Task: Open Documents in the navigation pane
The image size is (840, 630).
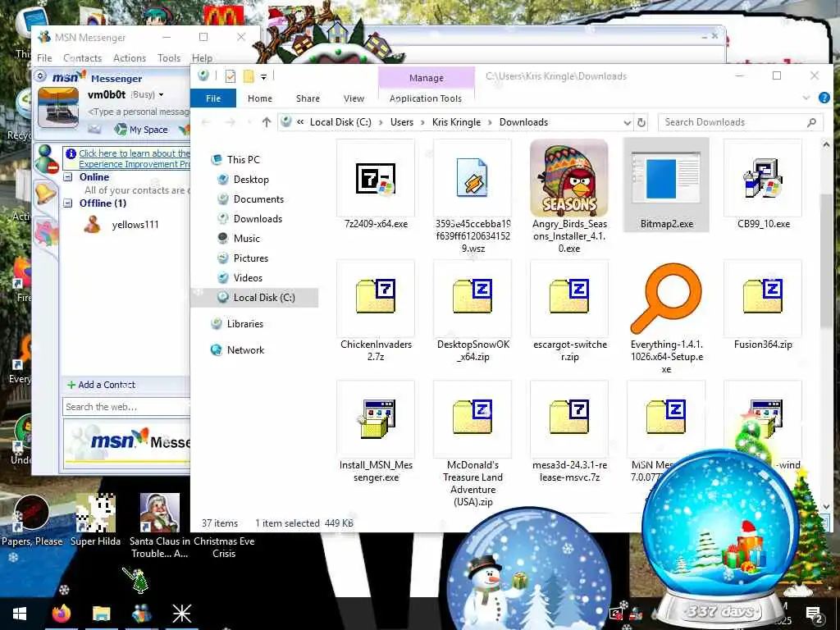Action: coord(258,199)
